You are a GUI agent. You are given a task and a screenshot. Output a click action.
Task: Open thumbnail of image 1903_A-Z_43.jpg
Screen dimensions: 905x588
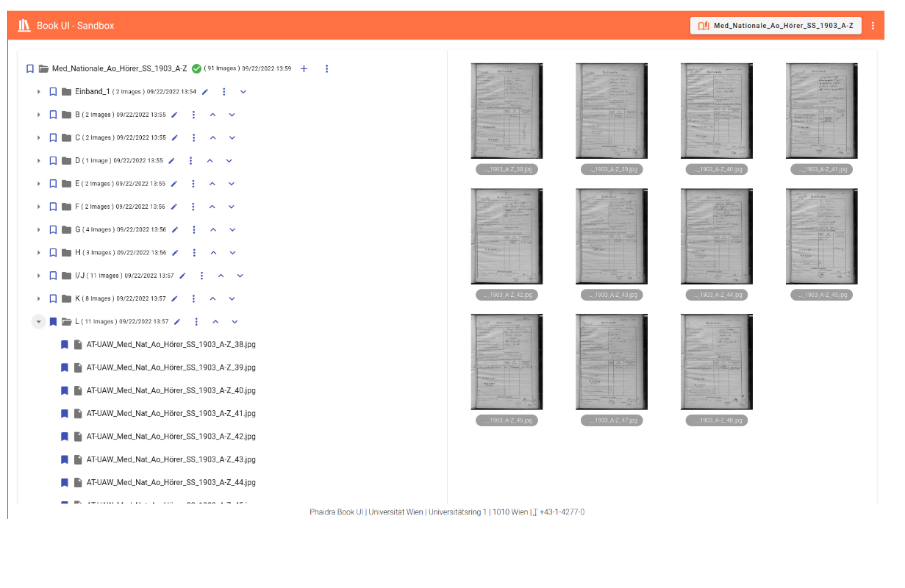coord(612,237)
